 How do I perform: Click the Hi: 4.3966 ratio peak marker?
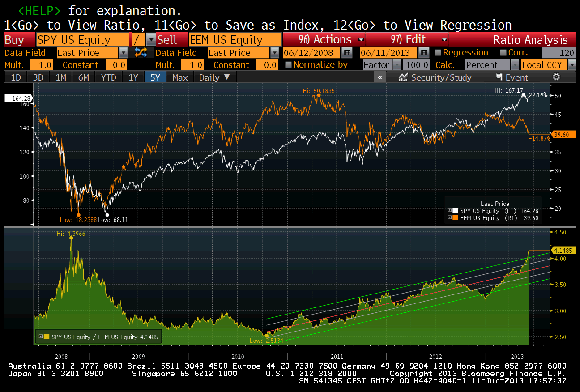(x=71, y=234)
